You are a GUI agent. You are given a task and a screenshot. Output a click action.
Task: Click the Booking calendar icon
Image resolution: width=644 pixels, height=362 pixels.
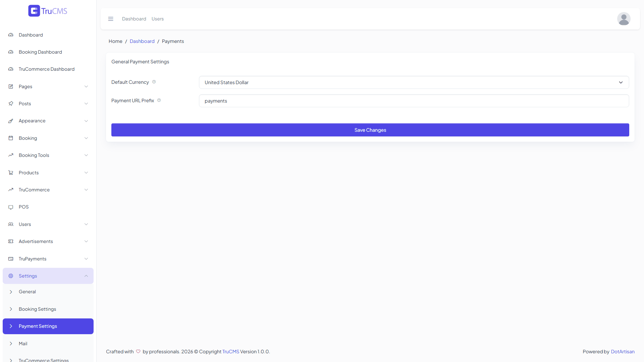pos(11,138)
